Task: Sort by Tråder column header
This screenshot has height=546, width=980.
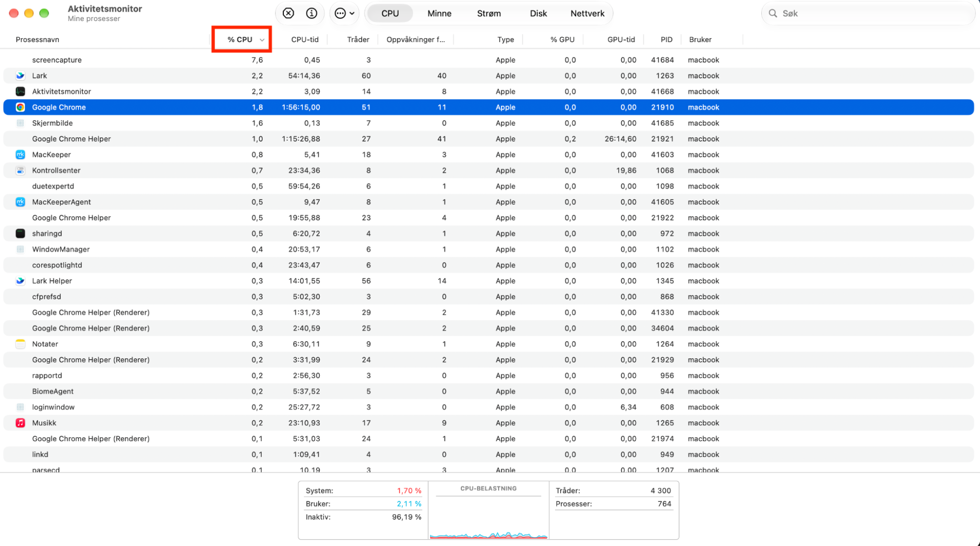Action: coord(358,40)
